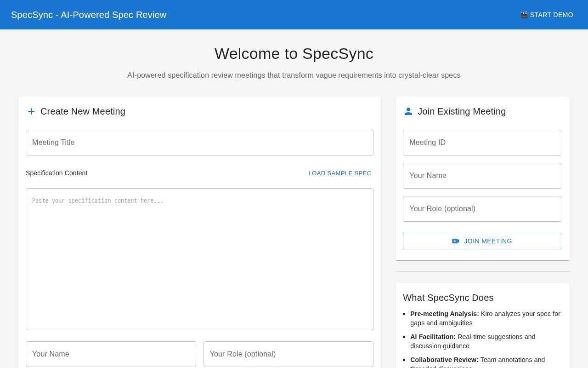Screen dimensions: 588x368
Task: Click the 'Create New Meeting' heading text
Action: (x=83, y=111)
